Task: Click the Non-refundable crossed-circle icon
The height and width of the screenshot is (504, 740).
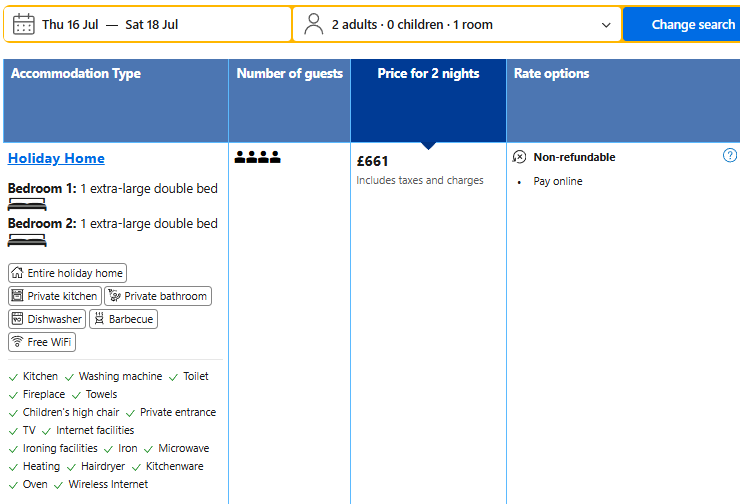Action: 519,157
